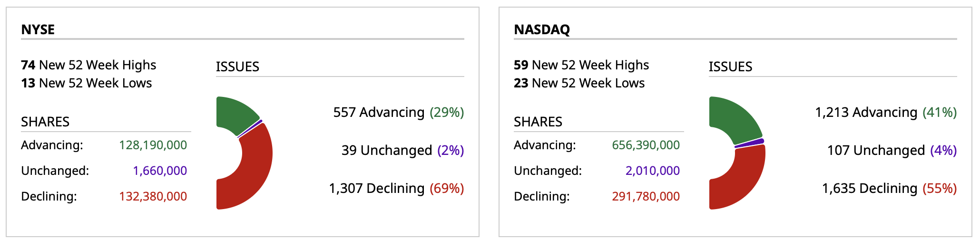Click NYSE declining shares value 132,380,000
The height and width of the screenshot is (249, 980).
point(153,196)
